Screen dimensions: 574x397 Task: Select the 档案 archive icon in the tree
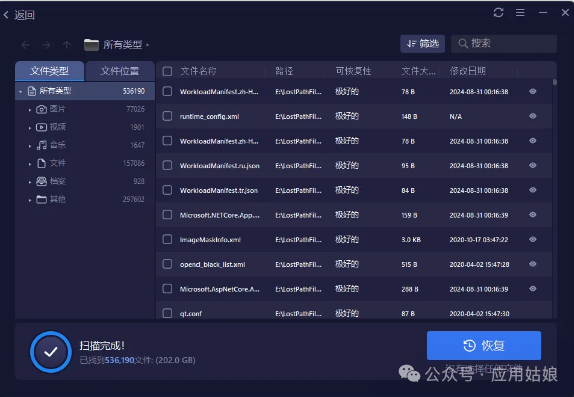tap(41, 181)
